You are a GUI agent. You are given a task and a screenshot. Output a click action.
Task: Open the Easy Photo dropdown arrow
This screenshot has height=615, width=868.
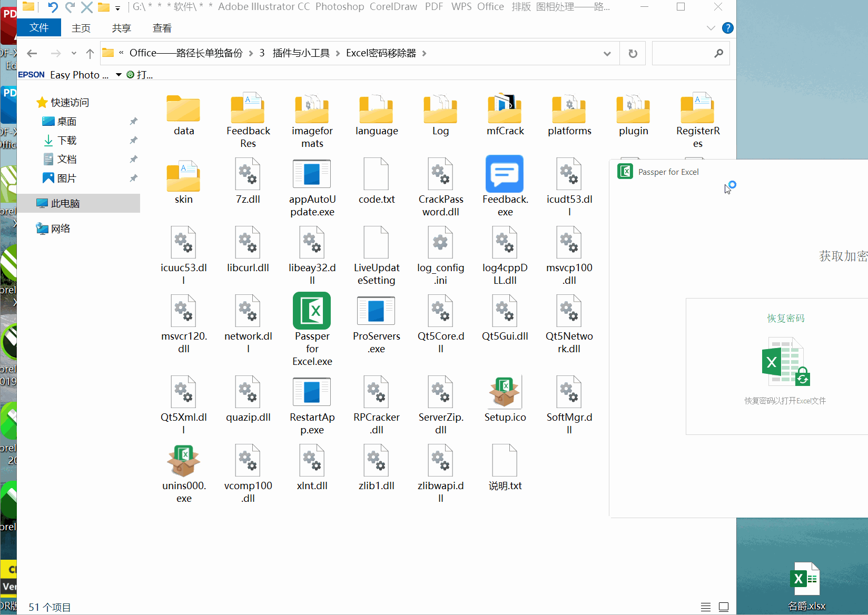(x=119, y=75)
